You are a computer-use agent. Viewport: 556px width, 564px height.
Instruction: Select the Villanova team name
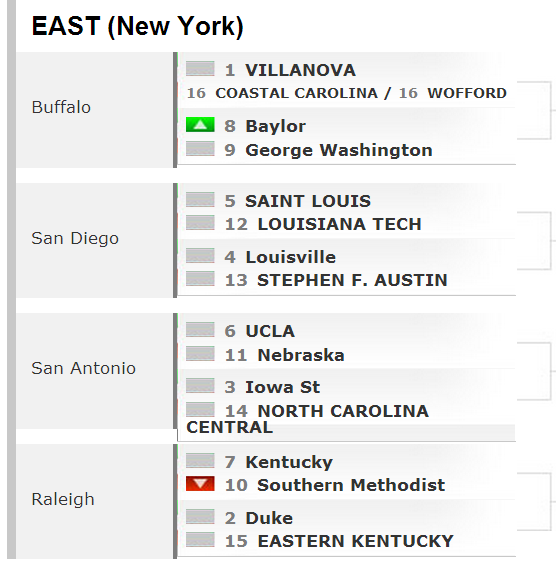[301, 70]
